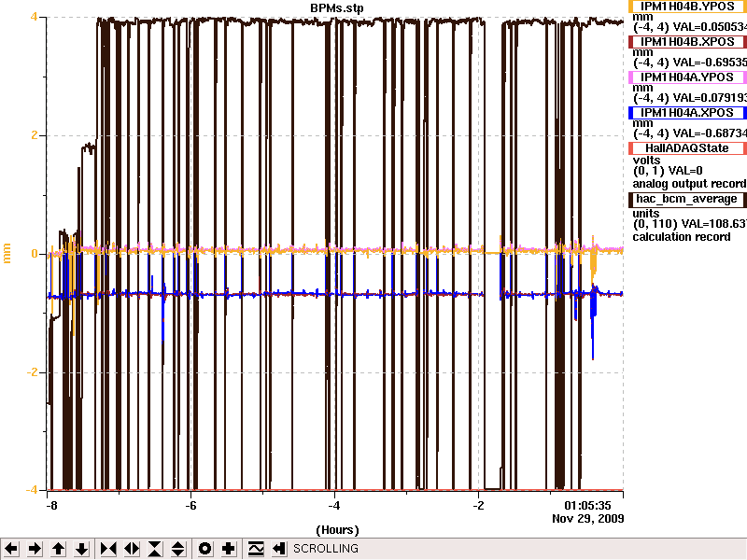Zoom in horizontally using inward-pointing triangles icon
Image resolution: width=747 pixels, height=560 pixels.
pos(108,549)
